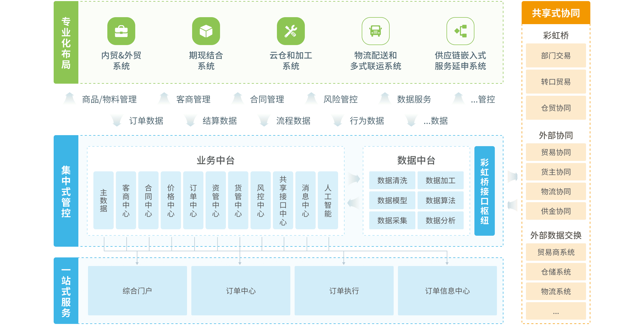Viewport: 644px width, 325px height.
Task: Click the 订单信息中心 block
Action: (x=447, y=291)
